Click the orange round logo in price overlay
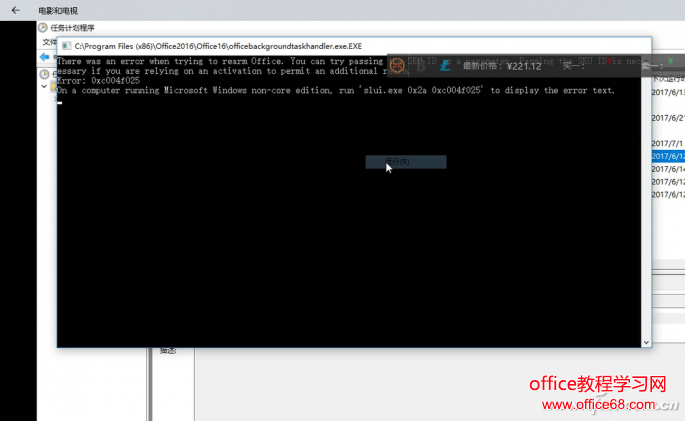The width and height of the screenshot is (685, 421). click(x=397, y=66)
